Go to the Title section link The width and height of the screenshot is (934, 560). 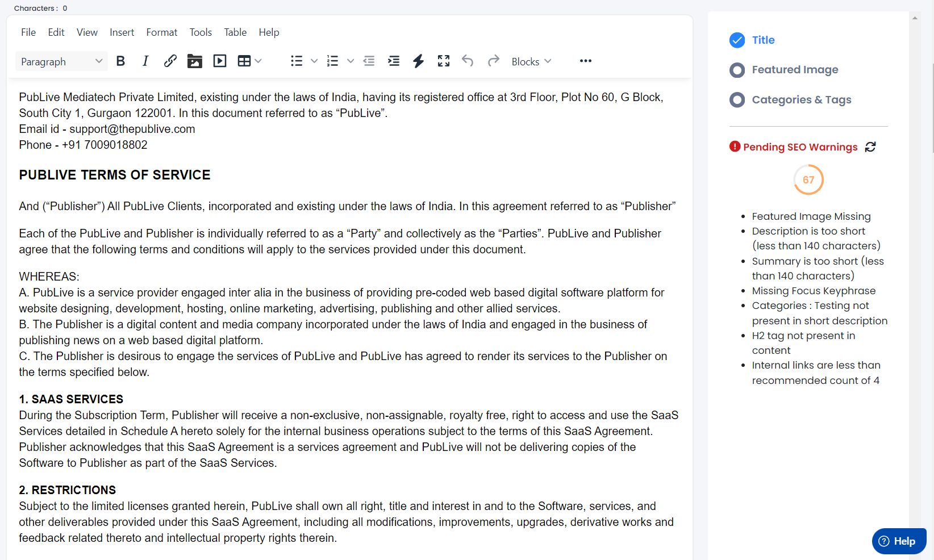[x=763, y=40]
